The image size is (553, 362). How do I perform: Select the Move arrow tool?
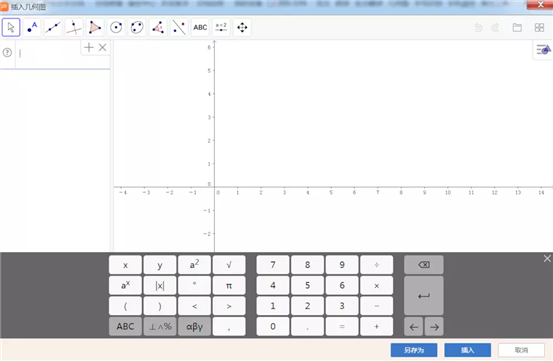click(11, 28)
